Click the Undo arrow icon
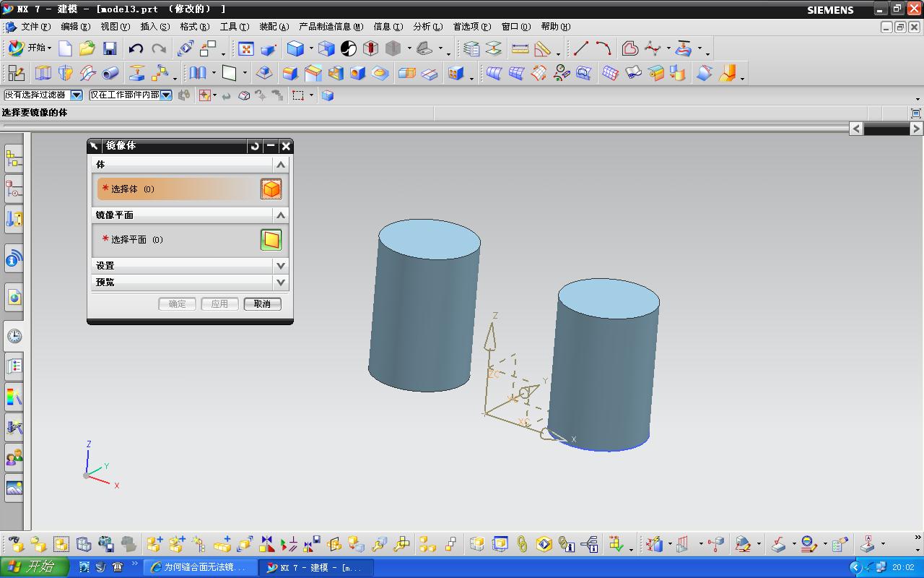The width and height of the screenshot is (924, 578). click(136, 48)
